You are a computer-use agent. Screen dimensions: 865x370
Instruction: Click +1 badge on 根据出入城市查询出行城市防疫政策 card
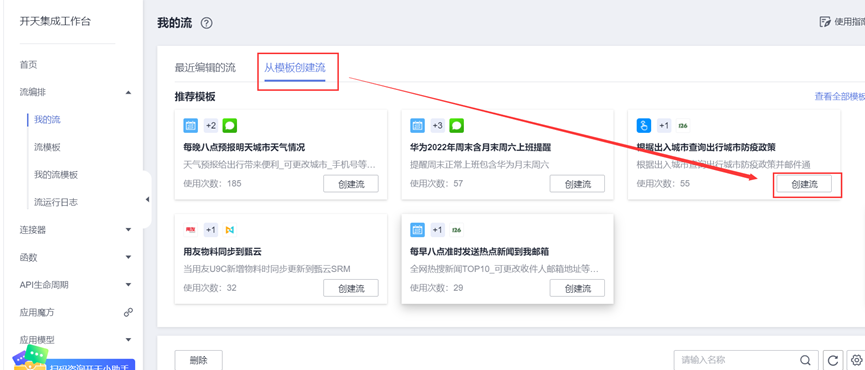click(x=664, y=126)
